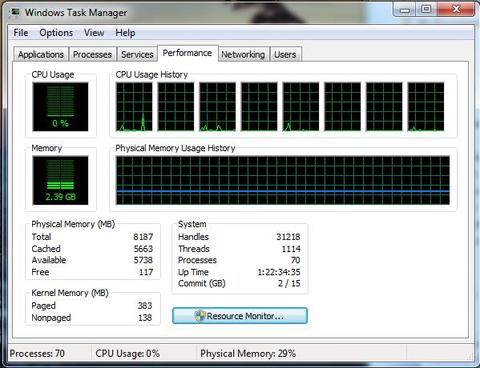The width and height of the screenshot is (480, 368).
Task: Switch to the Services tab
Action: [137, 54]
